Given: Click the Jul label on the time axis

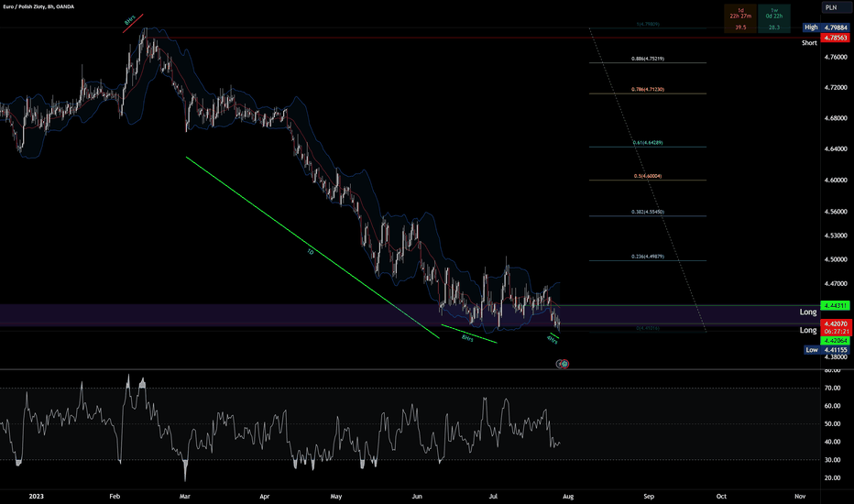Looking at the screenshot, I should click(x=493, y=496).
